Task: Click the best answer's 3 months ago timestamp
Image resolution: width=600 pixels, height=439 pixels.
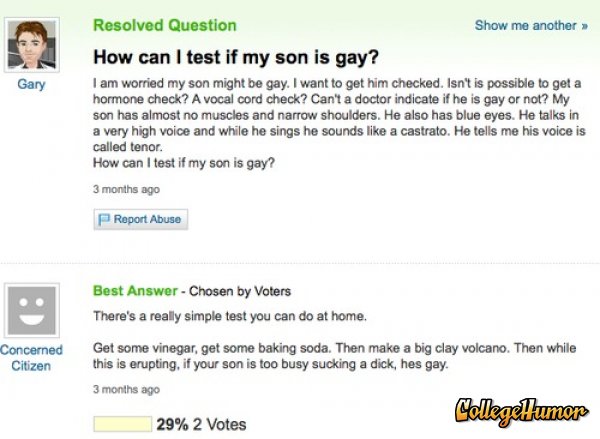Action: click(125, 389)
